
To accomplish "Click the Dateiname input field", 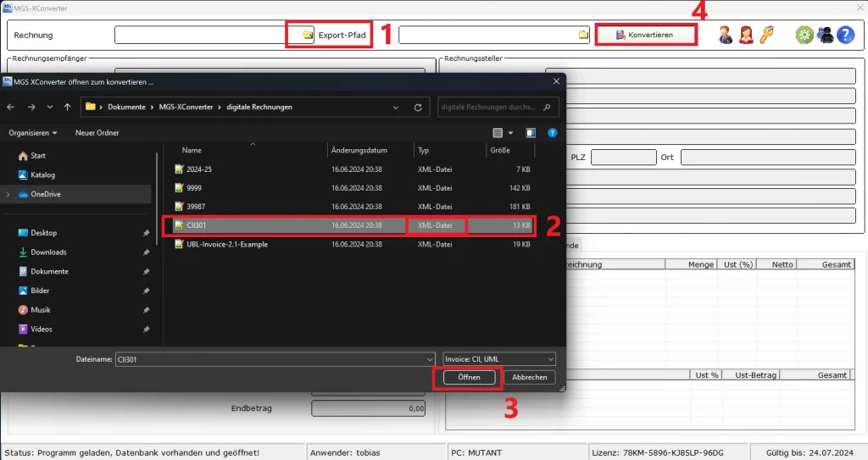I will pyautogui.click(x=271, y=359).
